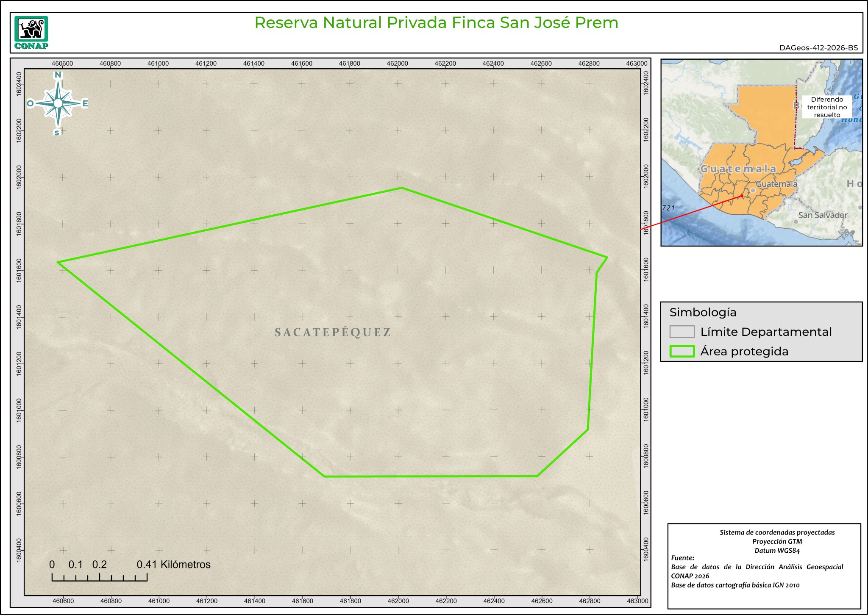Click the Proyección GTM text

coord(777,541)
